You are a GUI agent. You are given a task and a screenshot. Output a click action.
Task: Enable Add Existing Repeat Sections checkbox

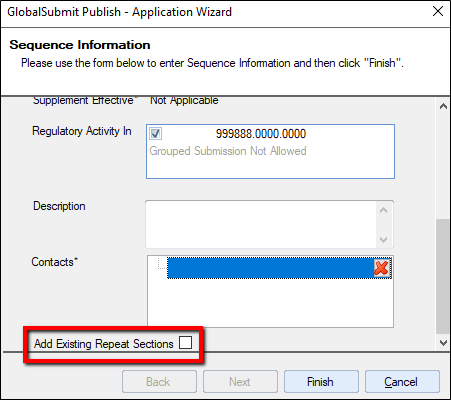[185, 342]
